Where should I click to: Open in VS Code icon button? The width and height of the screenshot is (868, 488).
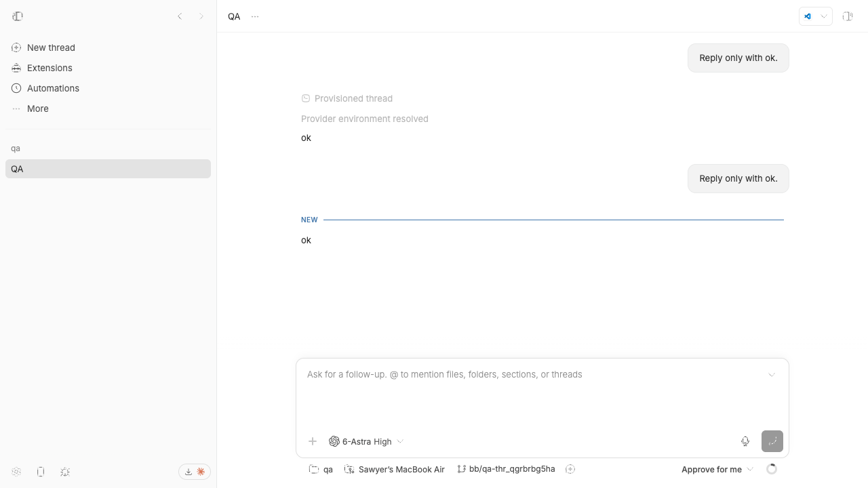click(x=808, y=16)
